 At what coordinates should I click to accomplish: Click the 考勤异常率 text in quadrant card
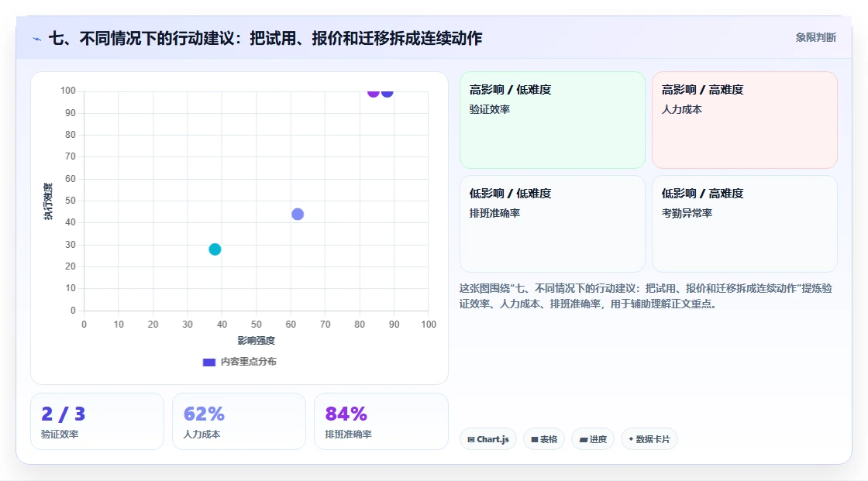coord(687,213)
